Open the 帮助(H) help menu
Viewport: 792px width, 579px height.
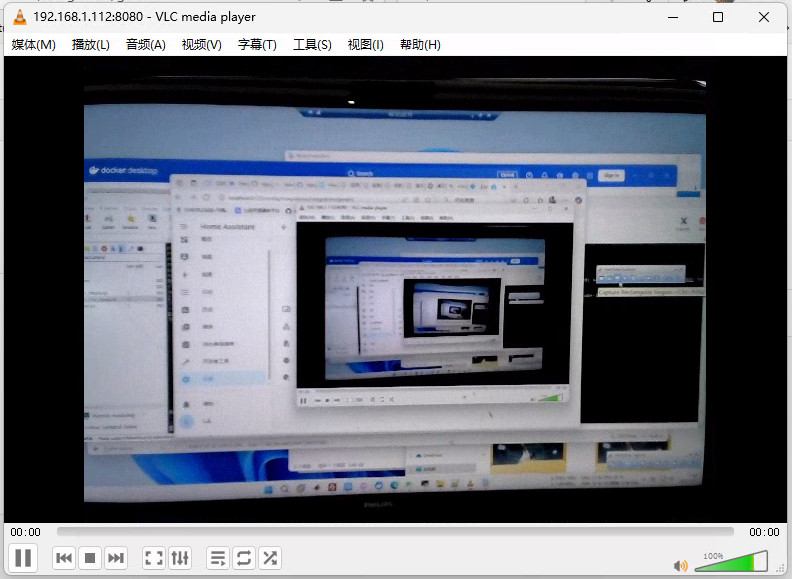pyautogui.click(x=420, y=44)
